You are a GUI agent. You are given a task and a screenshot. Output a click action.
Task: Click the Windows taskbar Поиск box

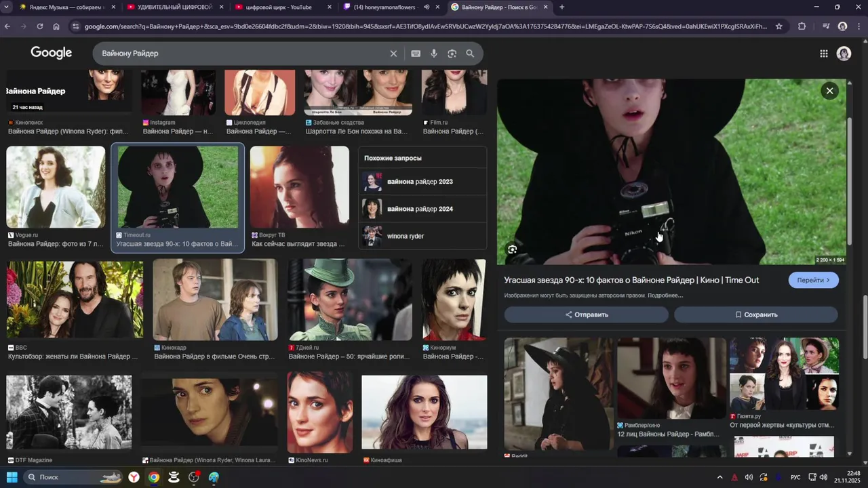[x=73, y=477]
